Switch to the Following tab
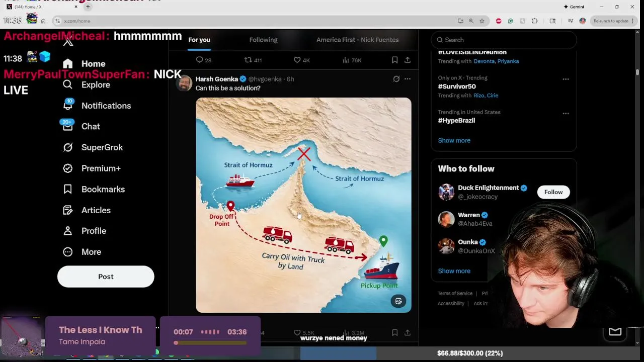This screenshot has width=644, height=362. point(263,40)
